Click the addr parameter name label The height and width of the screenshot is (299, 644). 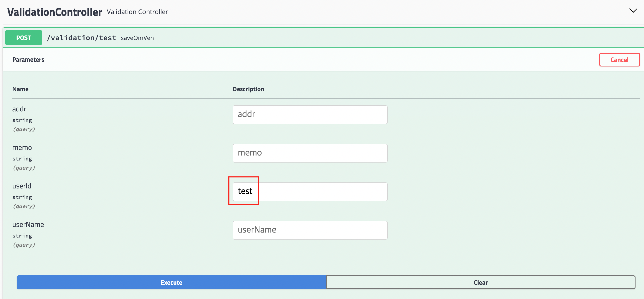[19, 109]
